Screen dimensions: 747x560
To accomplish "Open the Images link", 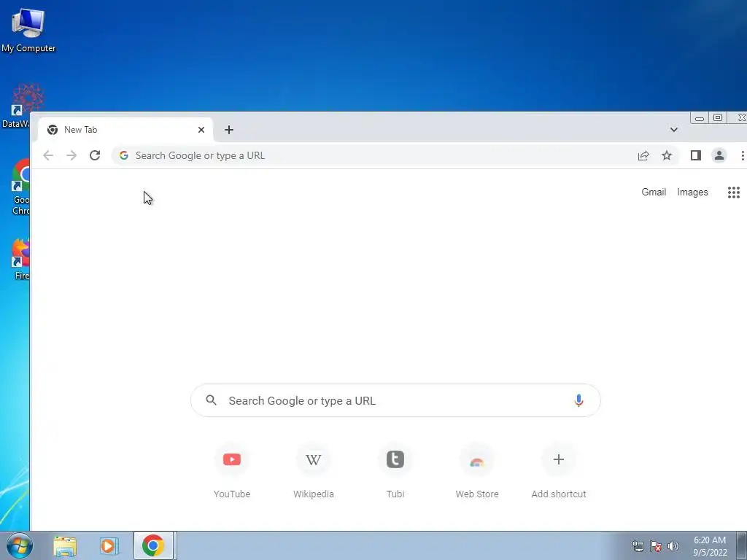I will click(x=692, y=192).
